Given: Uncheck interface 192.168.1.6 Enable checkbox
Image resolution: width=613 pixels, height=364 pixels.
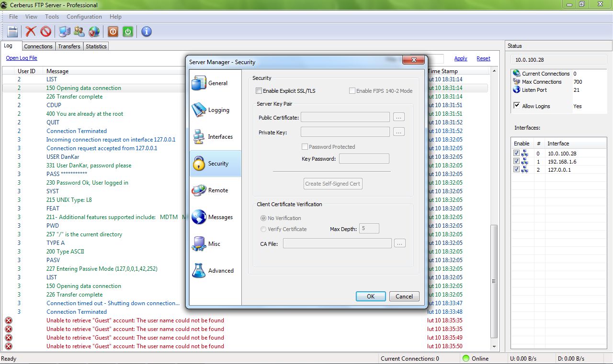Looking at the screenshot, I should 516,161.
